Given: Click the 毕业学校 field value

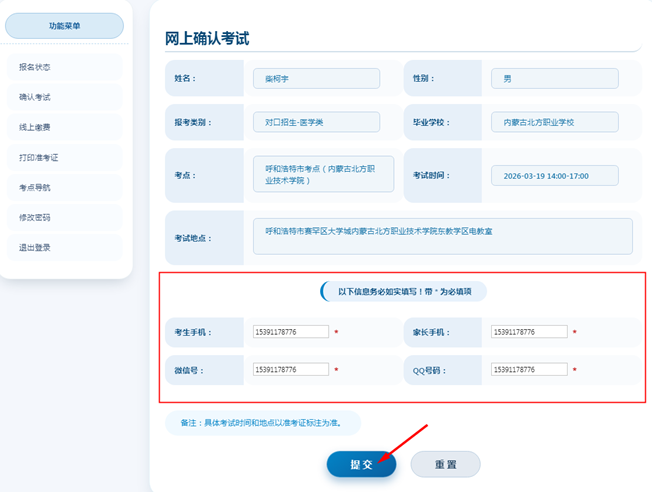Looking at the screenshot, I should (554, 122).
